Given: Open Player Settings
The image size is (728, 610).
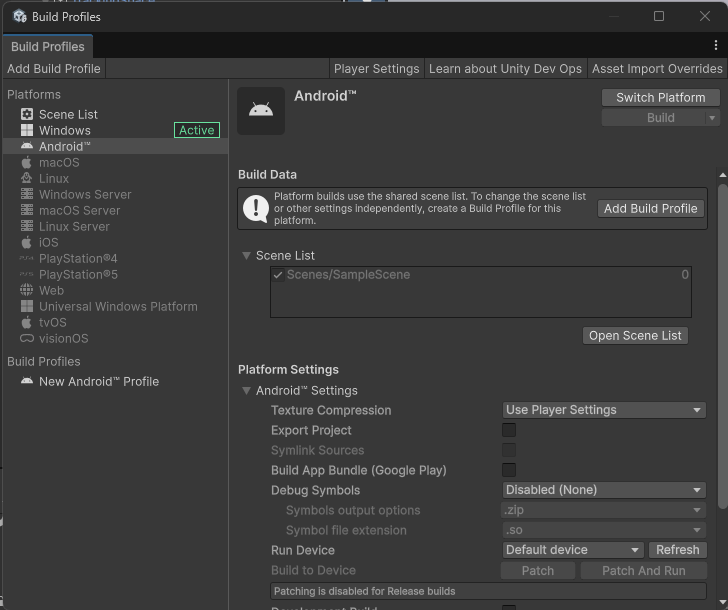Looking at the screenshot, I should (x=377, y=69).
